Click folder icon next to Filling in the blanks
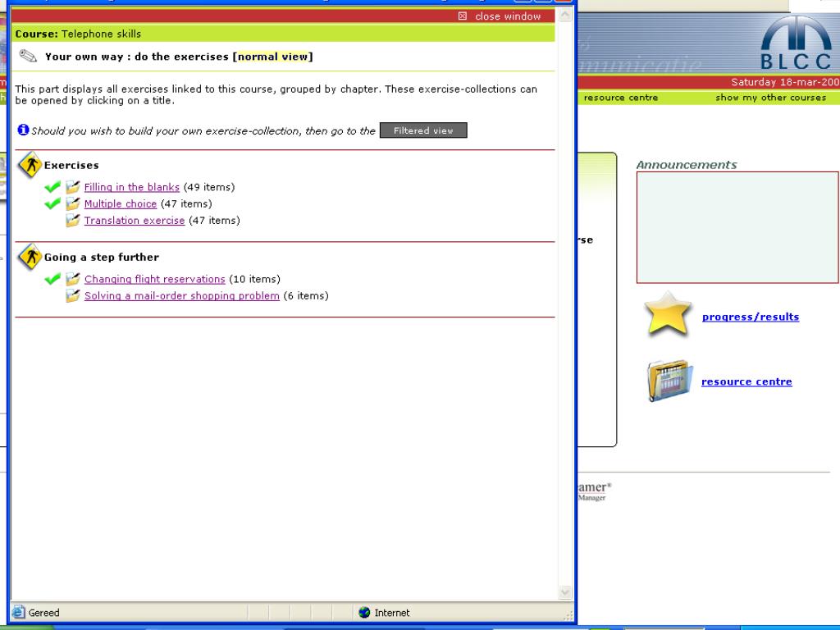 [73, 187]
